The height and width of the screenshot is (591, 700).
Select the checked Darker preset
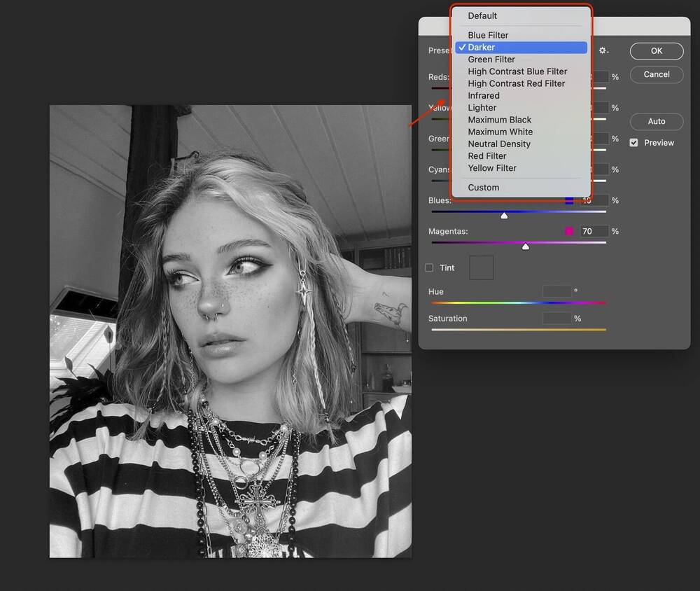521,48
